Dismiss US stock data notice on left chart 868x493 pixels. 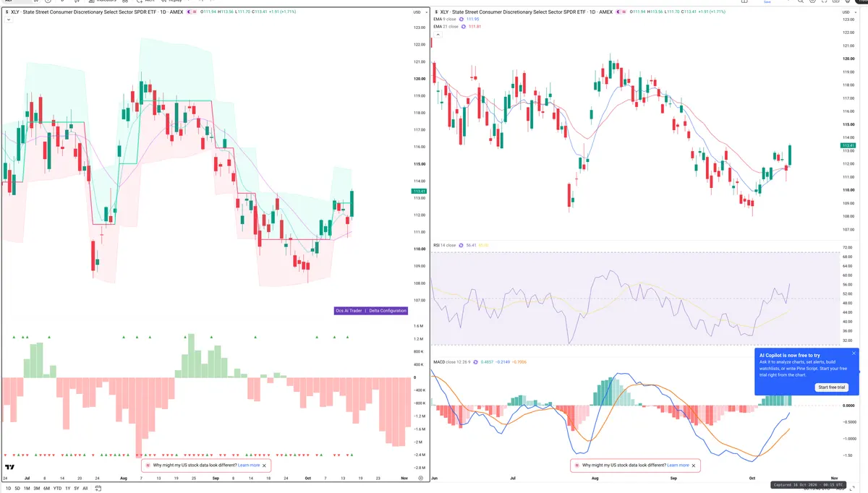265,466
